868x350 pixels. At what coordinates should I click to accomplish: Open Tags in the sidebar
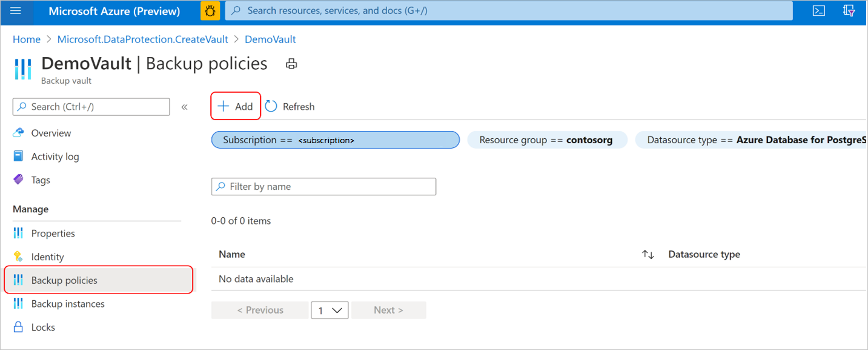41,180
